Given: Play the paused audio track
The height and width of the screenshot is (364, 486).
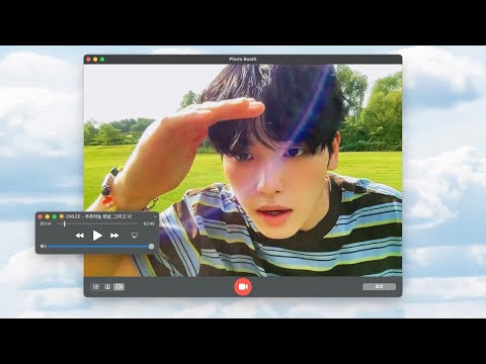Looking at the screenshot, I should (x=97, y=236).
